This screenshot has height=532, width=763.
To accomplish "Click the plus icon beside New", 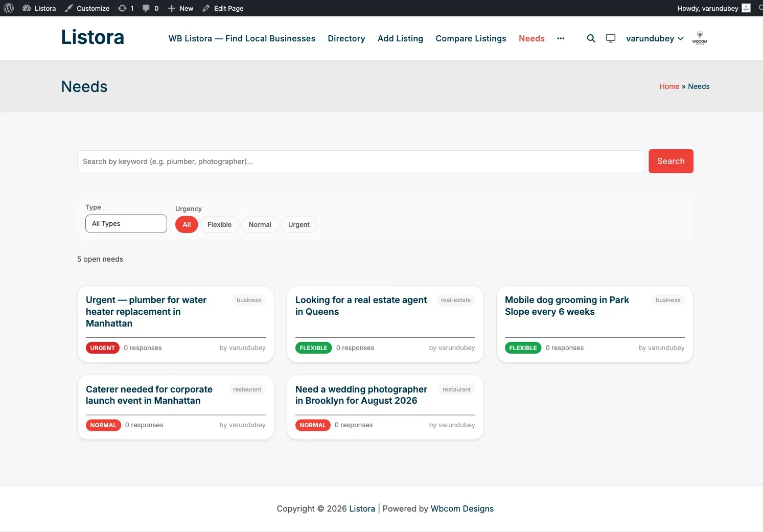I will [x=172, y=8].
